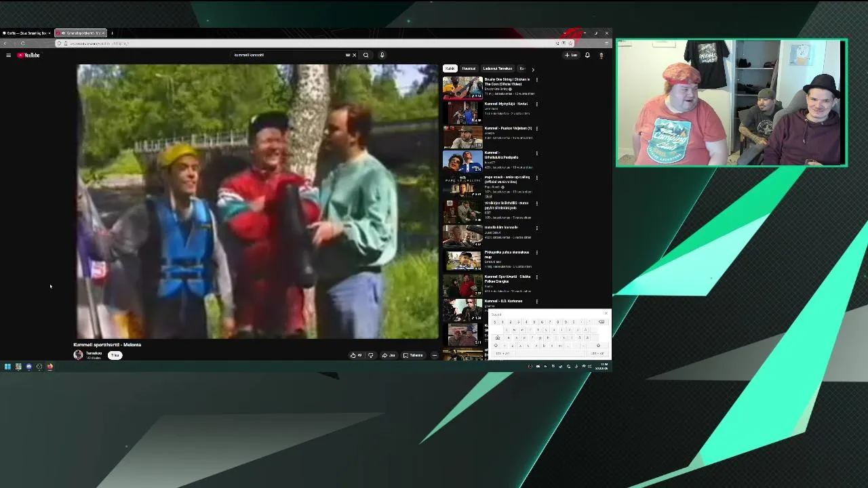
Task: Open Windows Start menu
Action: pos(7,367)
